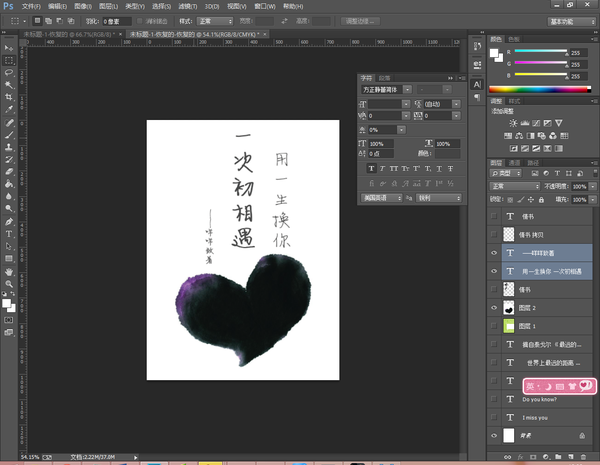600x465 pixels.
Task: Open the leading (自动) dropdown
Action: tap(456, 104)
